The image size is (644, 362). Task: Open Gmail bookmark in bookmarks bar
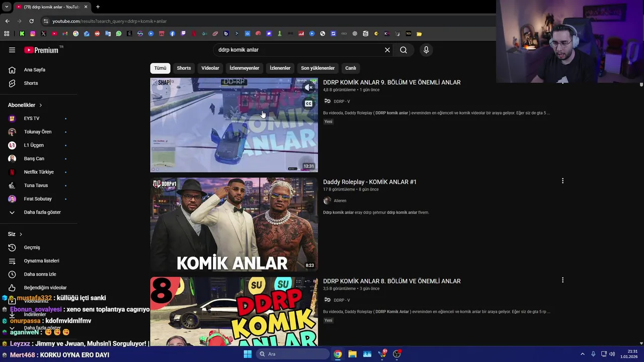[x=65, y=34]
